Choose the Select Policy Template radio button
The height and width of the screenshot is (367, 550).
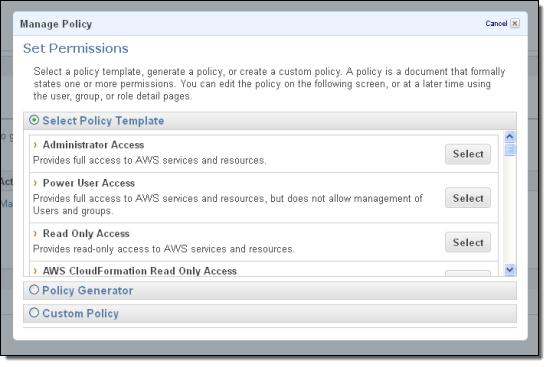point(34,120)
